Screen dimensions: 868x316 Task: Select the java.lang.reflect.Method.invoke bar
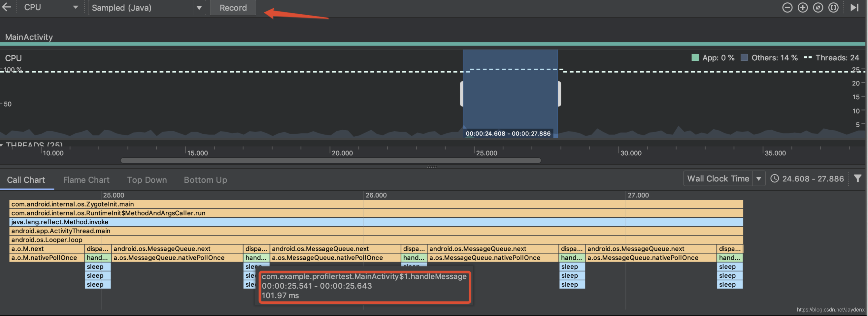pyautogui.click(x=376, y=222)
